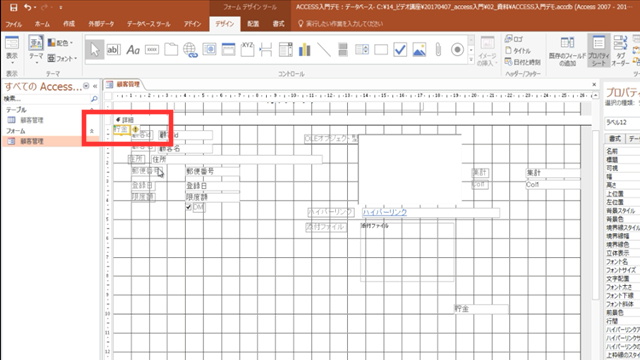Switch to the 作成 ribbon tab

pyautogui.click(x=69, y=24)
